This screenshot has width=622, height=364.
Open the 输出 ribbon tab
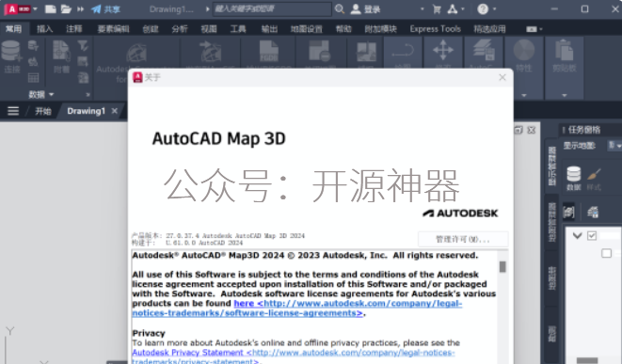tap(269, 28)
